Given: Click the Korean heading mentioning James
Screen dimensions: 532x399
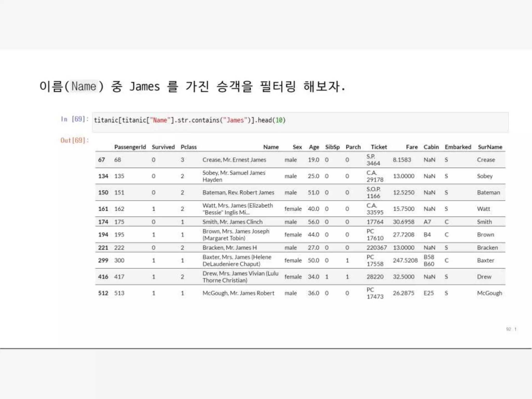Looking at the screenshot, I should [192, 87].
